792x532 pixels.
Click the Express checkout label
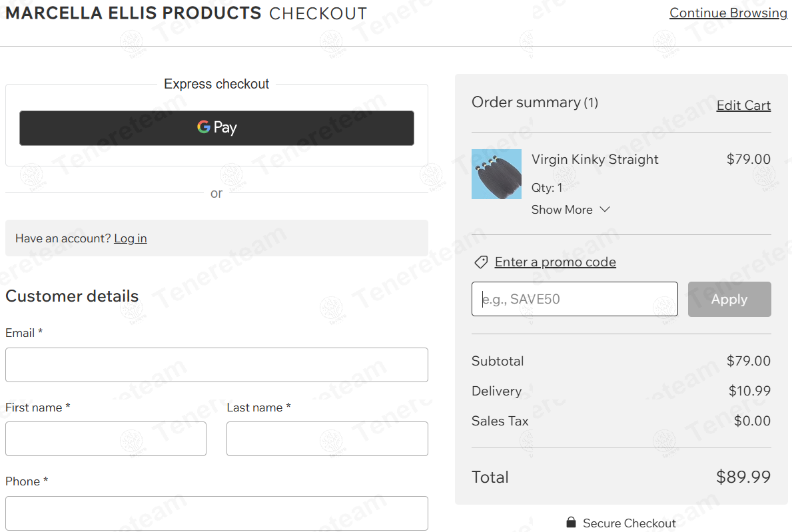click(216, 84)
